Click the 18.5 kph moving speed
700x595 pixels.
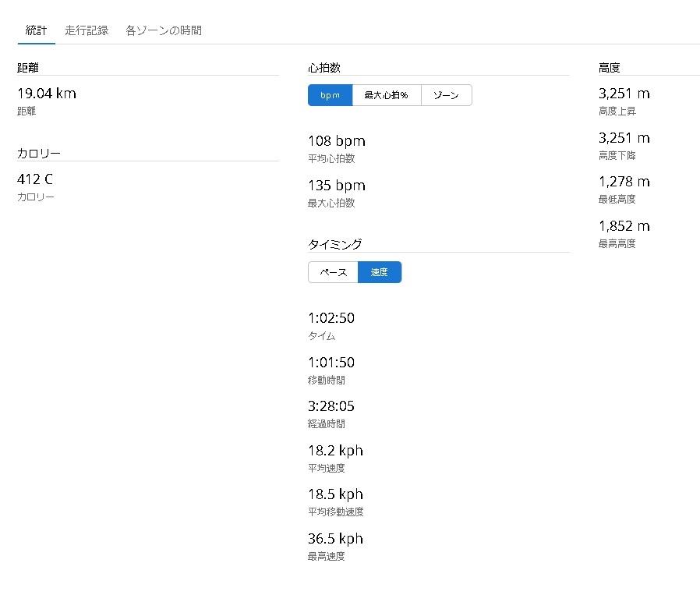(x=335, y=494)
